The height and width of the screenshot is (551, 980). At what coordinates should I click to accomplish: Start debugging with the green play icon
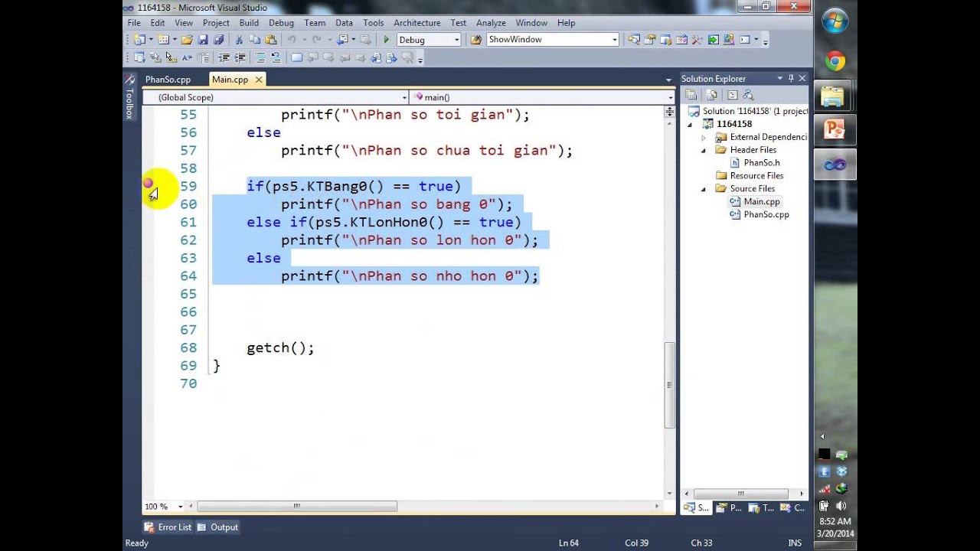[x=386, y=40]
